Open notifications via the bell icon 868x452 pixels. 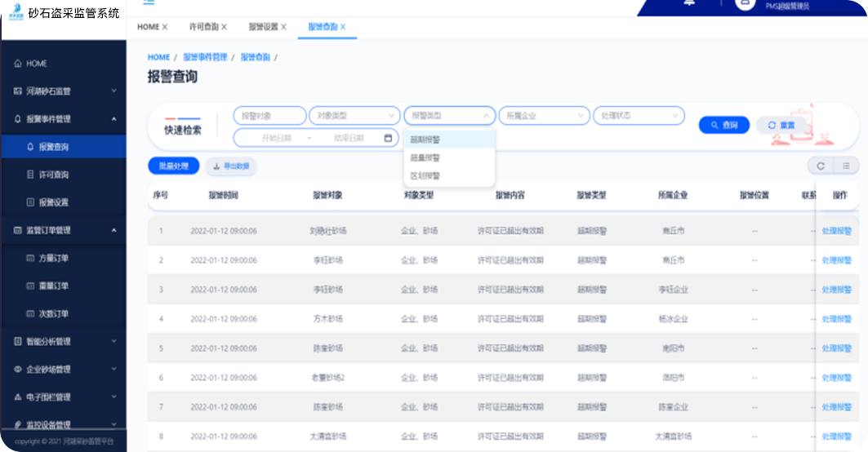(690, 3)
